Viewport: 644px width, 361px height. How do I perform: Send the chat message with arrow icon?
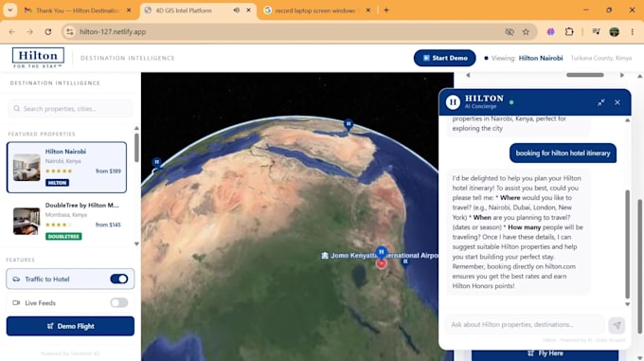(x=617, y=325)
